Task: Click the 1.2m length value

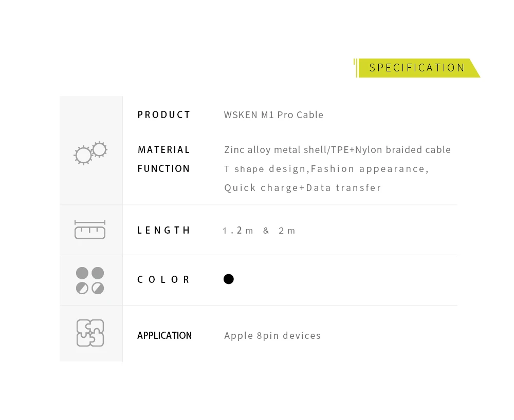Action: (238, 231)
